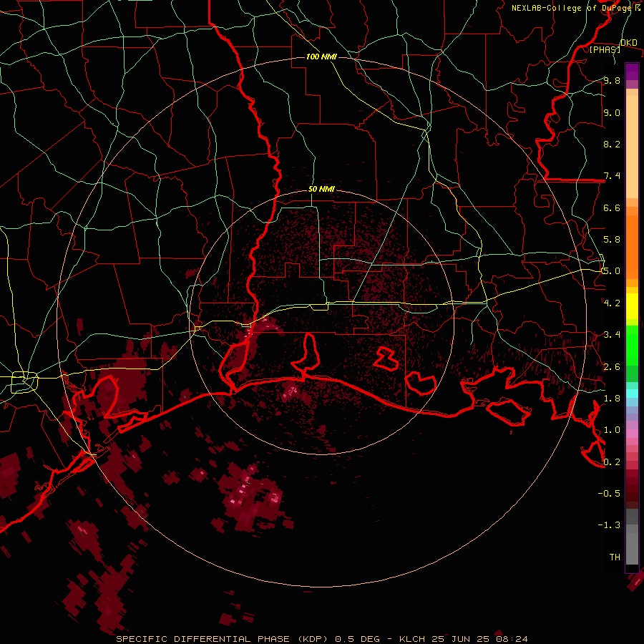Click the 100 NMI range ring label
The image size is (644, 644).
click(x=321, y=57)
